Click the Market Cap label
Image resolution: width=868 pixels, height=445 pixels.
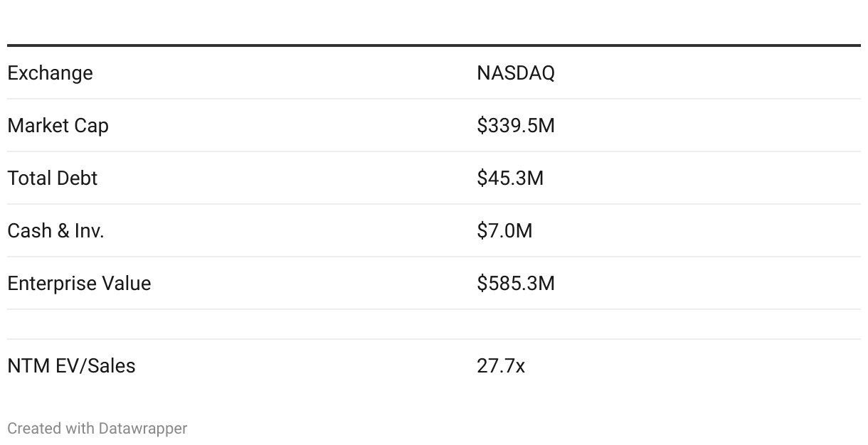click(x=58, y=126)
